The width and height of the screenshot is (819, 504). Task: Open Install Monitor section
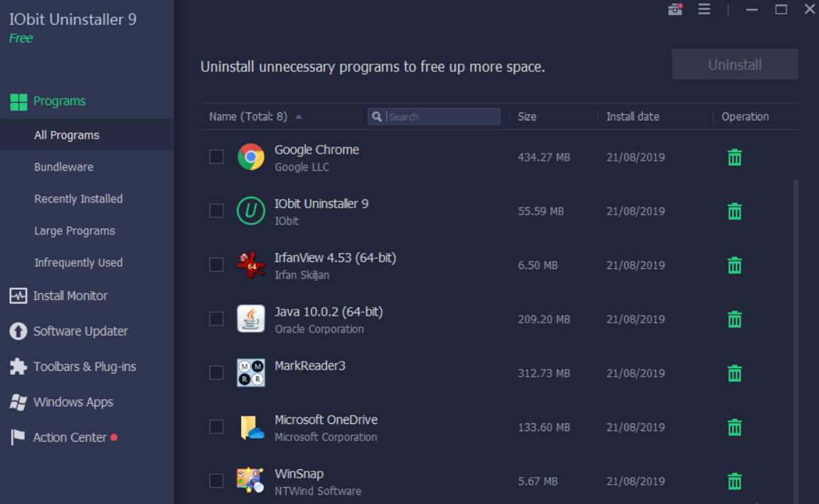pyautogui.click(x=70, y=296)
